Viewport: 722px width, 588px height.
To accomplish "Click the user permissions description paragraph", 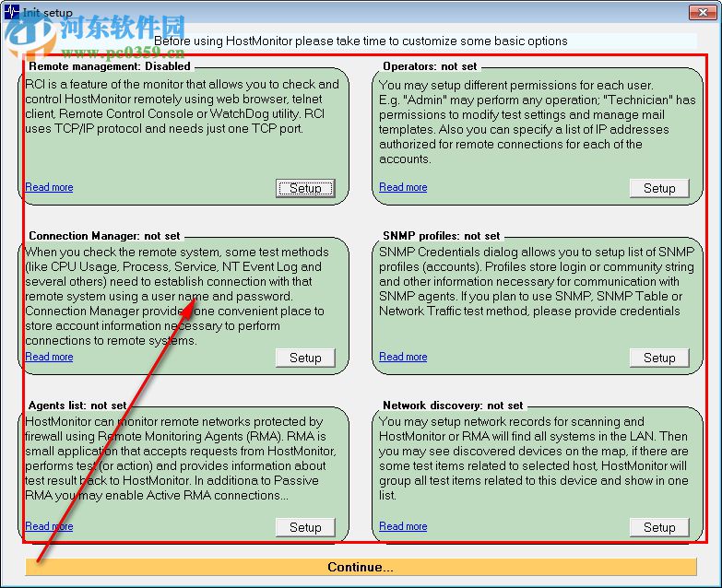I will coord(538,122).
